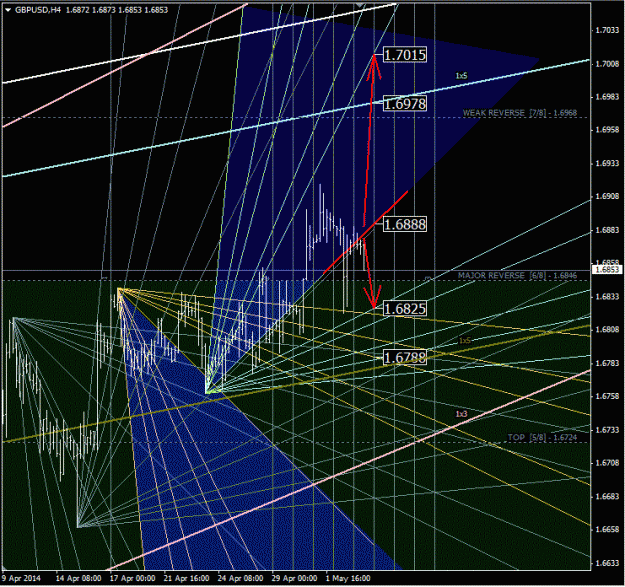Click price level 1.7033 on the scale
This screenshot has width=625, height=587.
(x=607, y=30)
